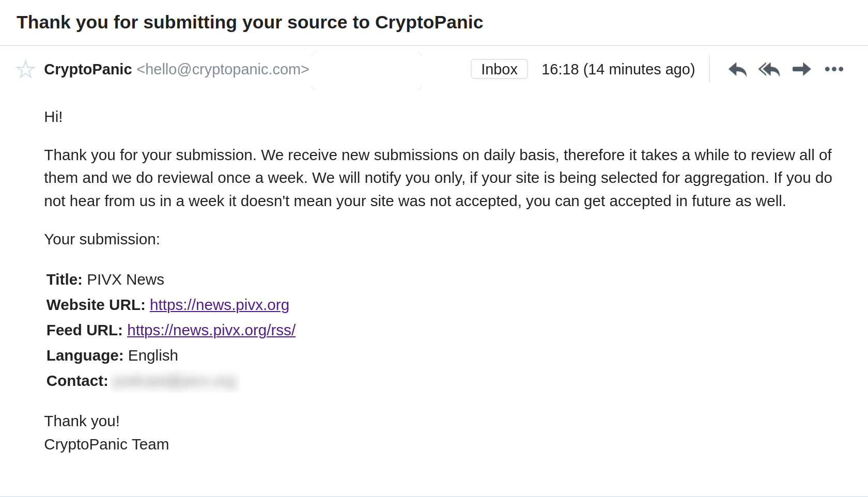868x497 pixels.
Task: Open the three-dot more options menu
Action: point(834,69)
